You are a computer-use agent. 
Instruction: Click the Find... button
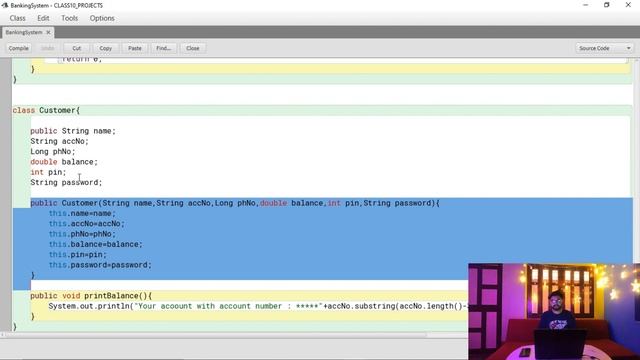coord(163,48)
